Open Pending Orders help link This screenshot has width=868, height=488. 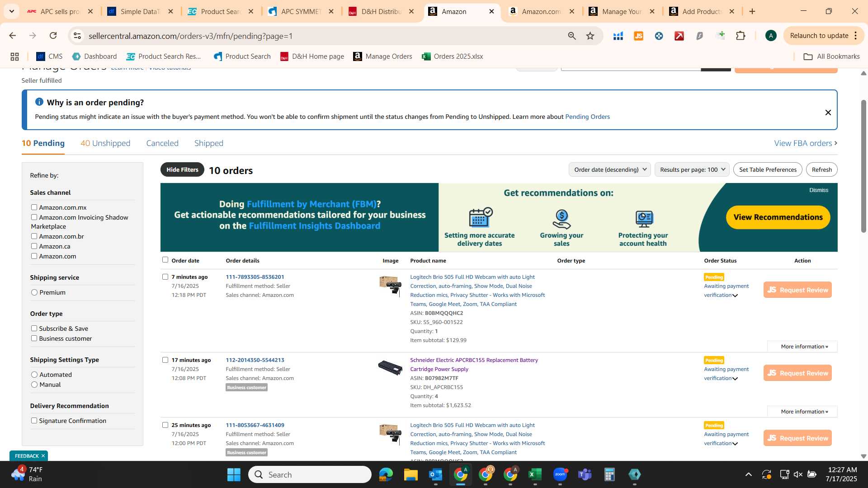(587, 117)
